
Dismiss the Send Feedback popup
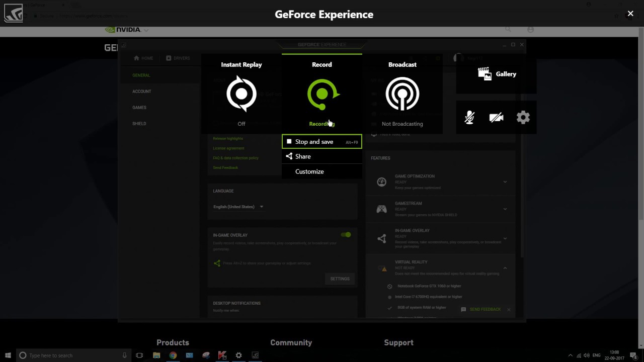tap(509, 310)
